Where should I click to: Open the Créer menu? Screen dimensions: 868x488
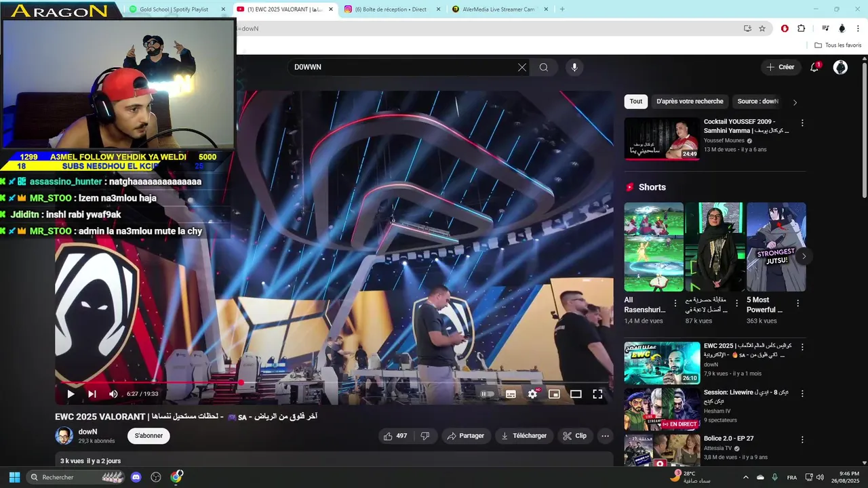point(780,67)
